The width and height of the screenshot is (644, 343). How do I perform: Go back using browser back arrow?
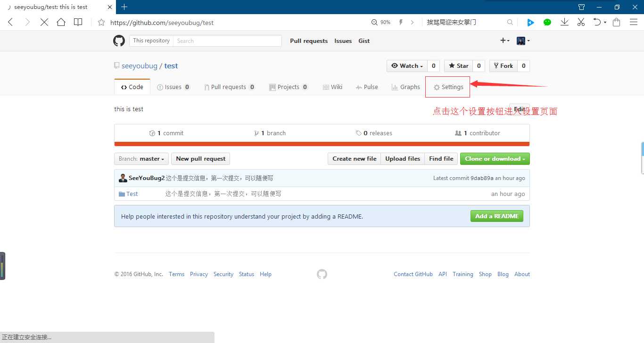tap(10, 22)
